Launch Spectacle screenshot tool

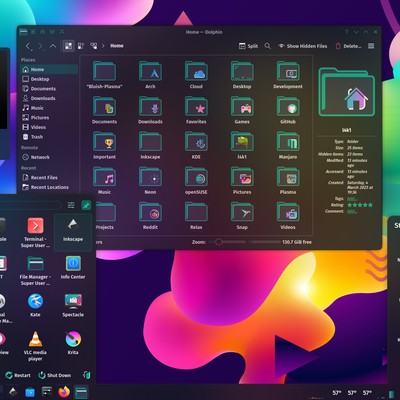(73, 305)
